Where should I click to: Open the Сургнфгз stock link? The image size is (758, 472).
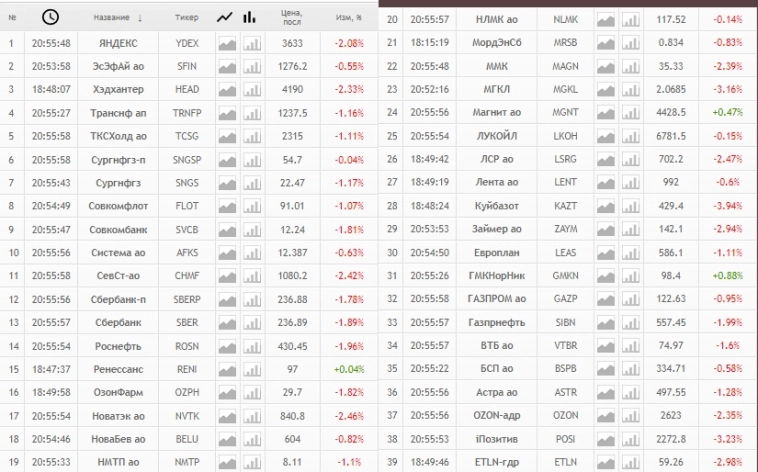coord(118,183)
